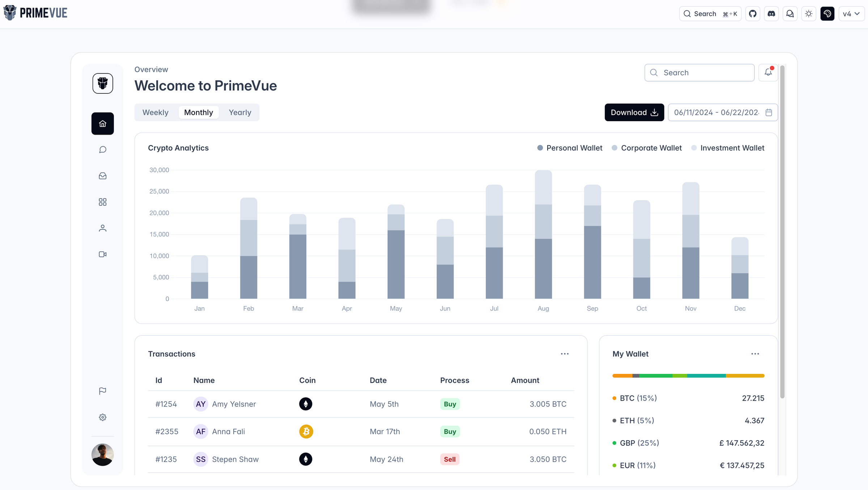Click the Download button
The image size is (868, 490).
(634, 112)
